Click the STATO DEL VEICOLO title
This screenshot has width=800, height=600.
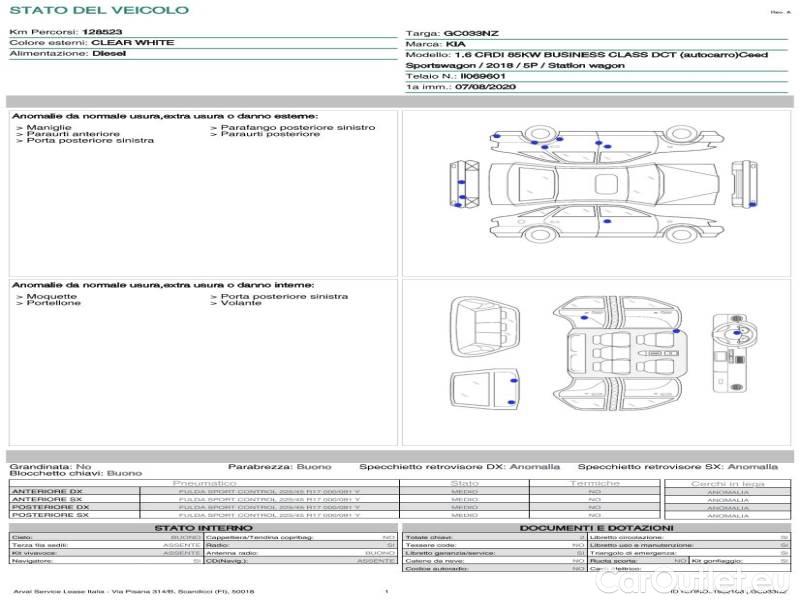click(99, 10)
